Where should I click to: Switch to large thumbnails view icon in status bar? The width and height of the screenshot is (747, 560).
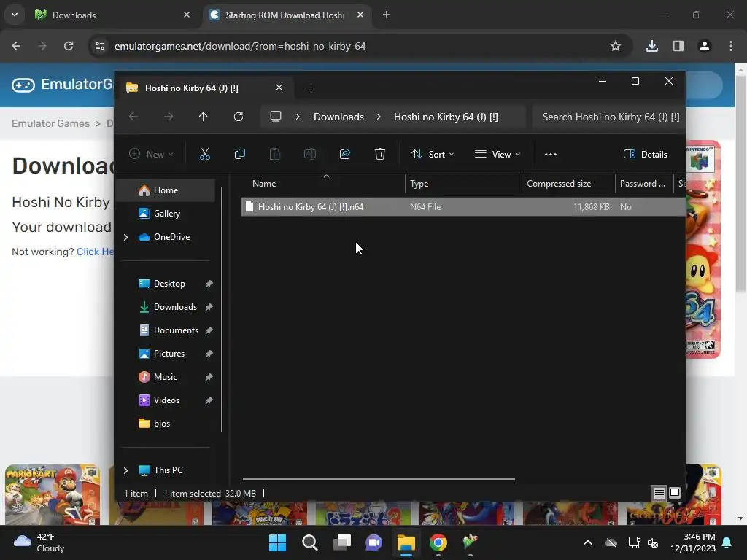pos(675,494)
